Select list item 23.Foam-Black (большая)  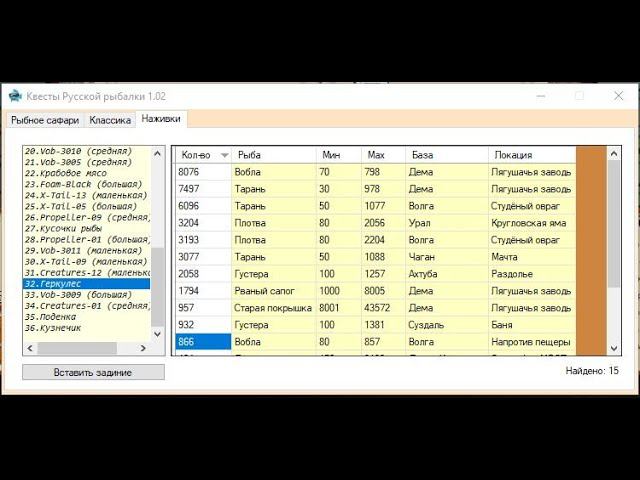(x=87, y=184)
